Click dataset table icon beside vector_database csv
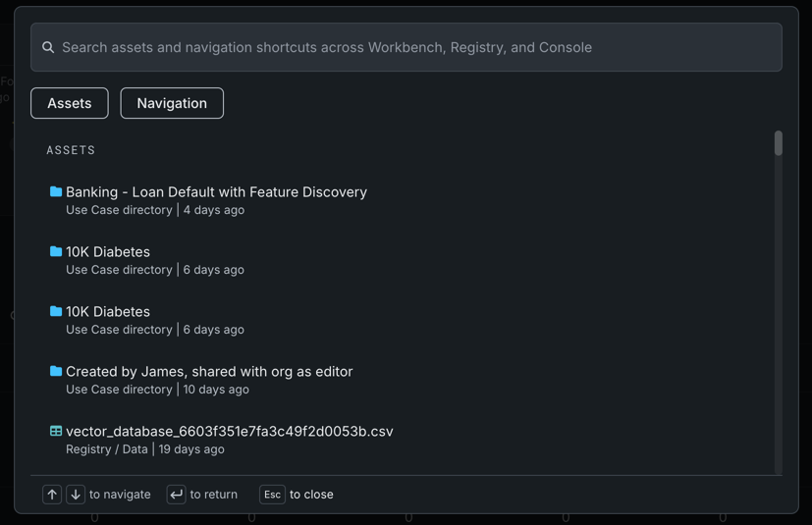This screenshot has height=525, width=812. tap(56, 431)
